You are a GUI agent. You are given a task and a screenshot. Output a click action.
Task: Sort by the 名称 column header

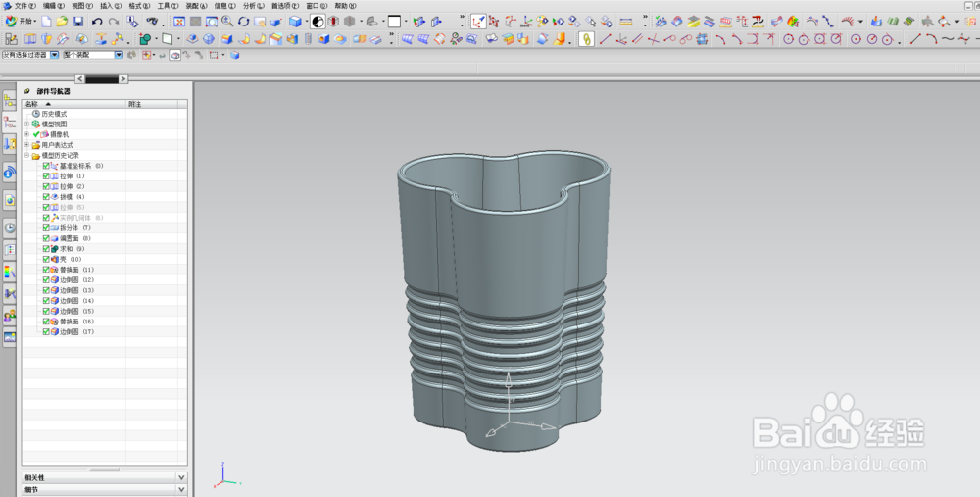pyautogui.click(x=73, y=104)
